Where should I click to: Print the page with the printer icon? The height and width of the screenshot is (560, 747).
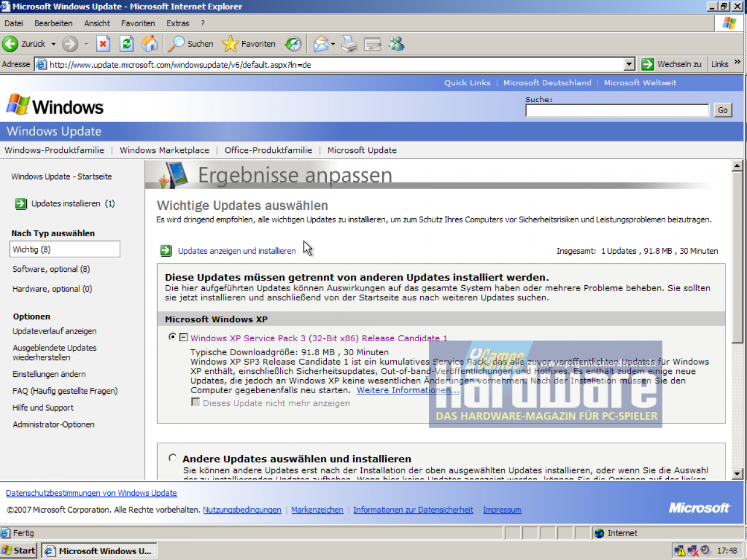click(x=349, y=44)
